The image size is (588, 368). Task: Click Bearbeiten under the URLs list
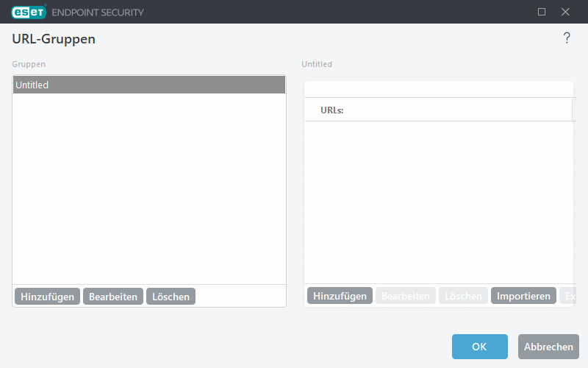(406, 296)
